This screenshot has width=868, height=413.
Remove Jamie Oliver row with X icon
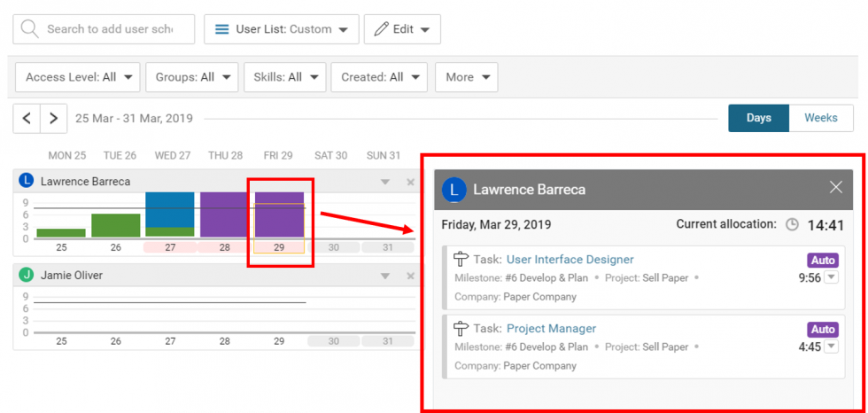click(410, 276)
